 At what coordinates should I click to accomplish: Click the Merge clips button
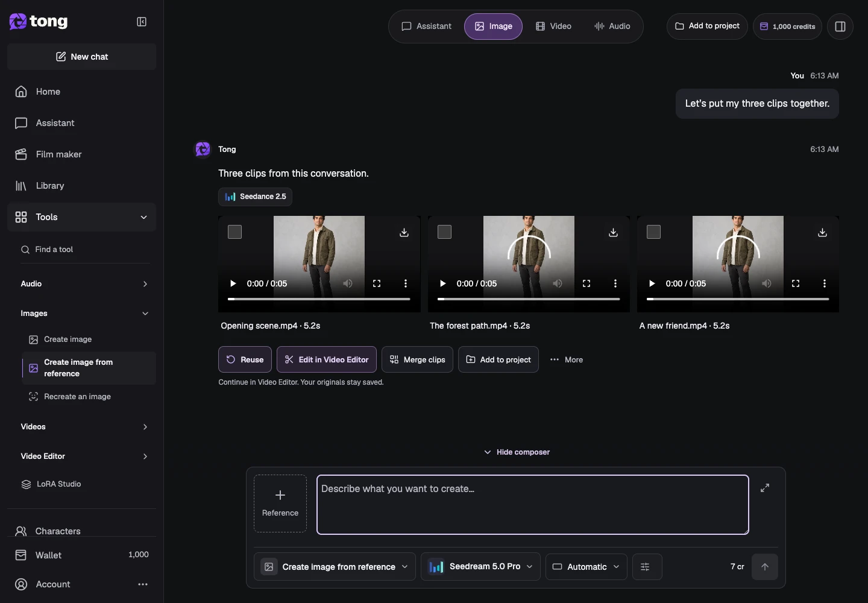pyautogui.click(x=417, y=360)
